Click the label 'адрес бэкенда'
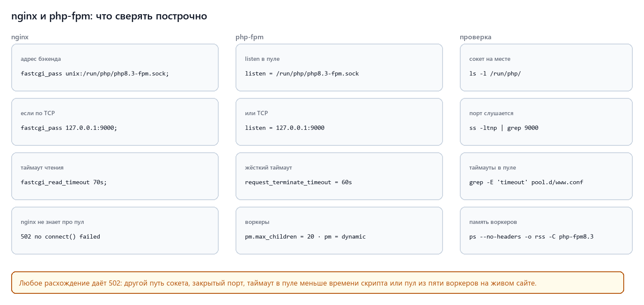Screen dimensions: 644x305 41,59
